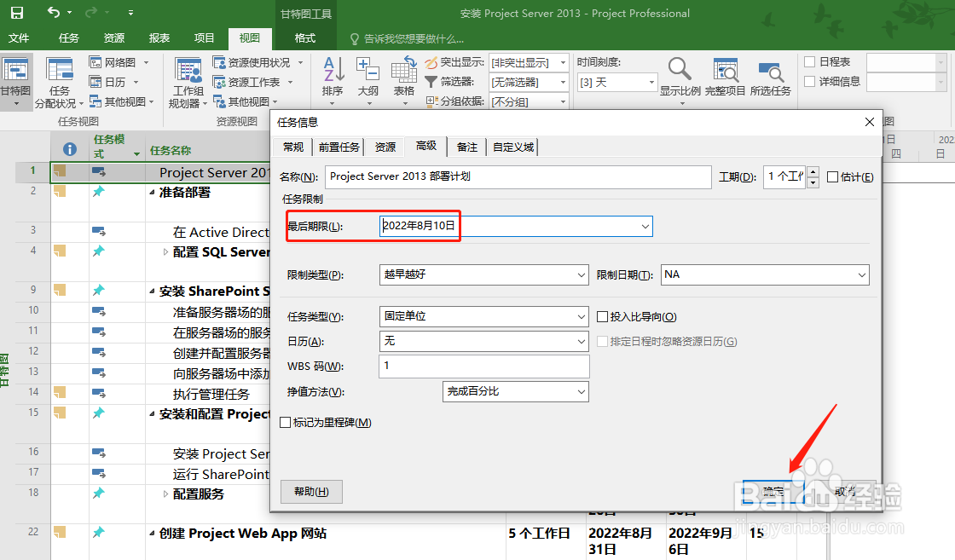Open Earned value method dropdown
The image size is (955, 560).
[x=581, y=391]
